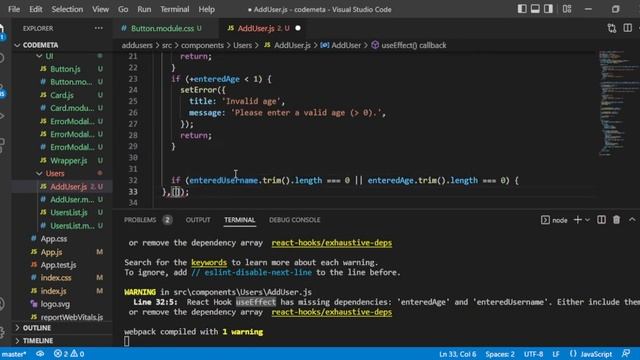Open index.css in the explorer
Viewport: 640px width, 360px height.
56,278
